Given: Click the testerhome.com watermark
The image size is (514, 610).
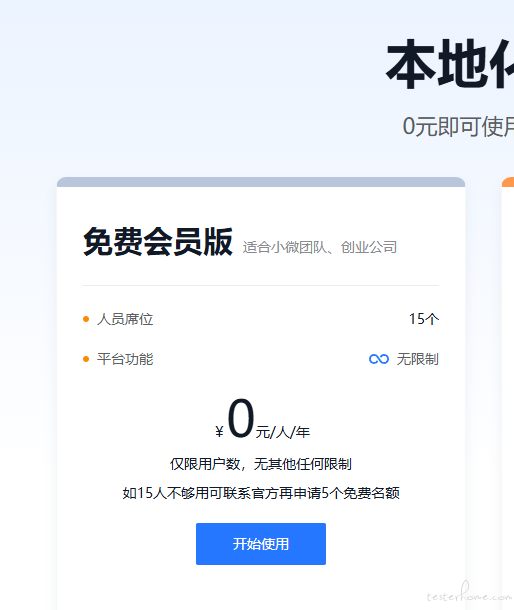Looking at the screenshot, I should tap(469, 592).
